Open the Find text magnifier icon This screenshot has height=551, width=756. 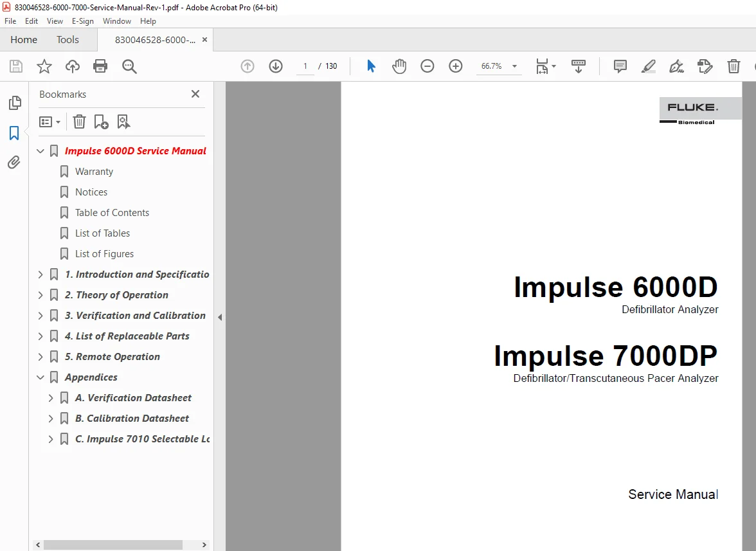(129, 66)
